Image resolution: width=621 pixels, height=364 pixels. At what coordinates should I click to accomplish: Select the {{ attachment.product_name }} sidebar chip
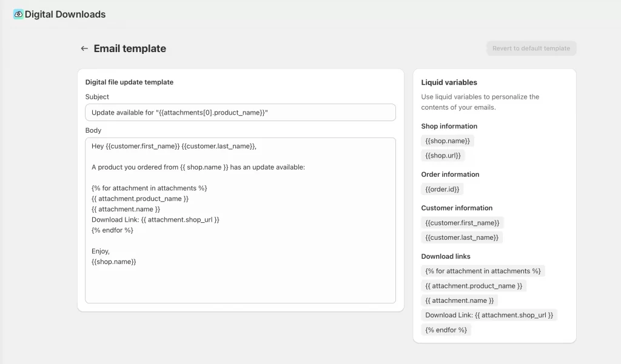pyautogui.click(x=474, y=286)
